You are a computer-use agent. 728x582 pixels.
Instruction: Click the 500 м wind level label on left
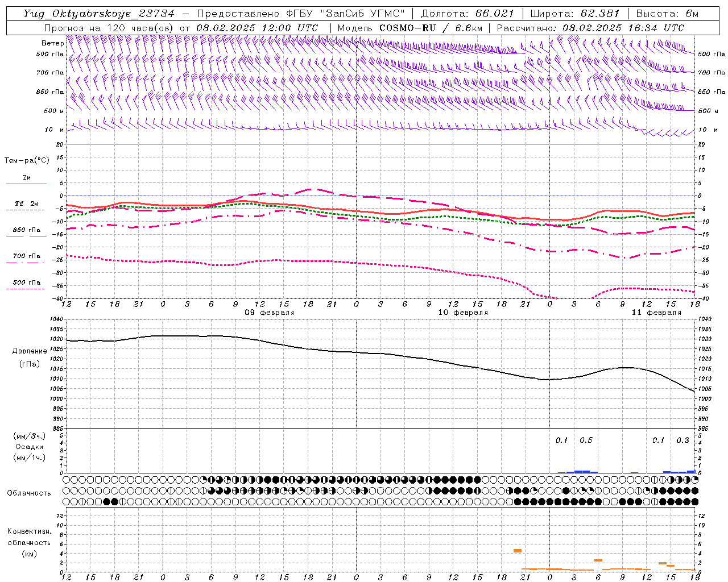pyautogui.click(x=54, y=111)
